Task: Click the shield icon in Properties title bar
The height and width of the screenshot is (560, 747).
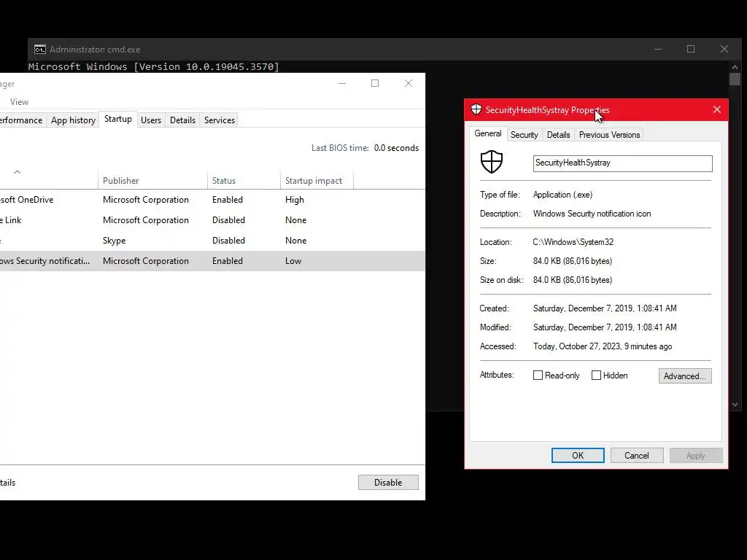Action: point(476,109)
